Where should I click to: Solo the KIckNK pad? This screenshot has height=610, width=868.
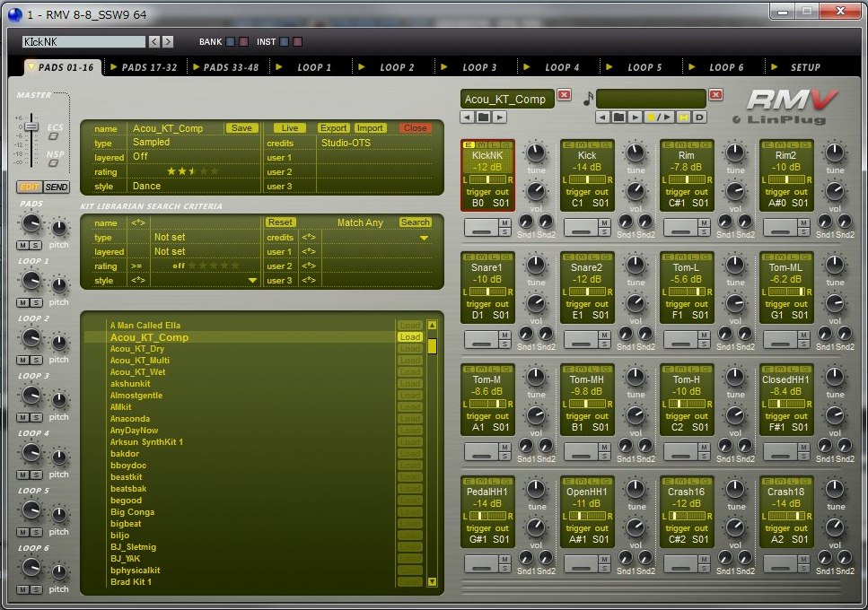504,231
